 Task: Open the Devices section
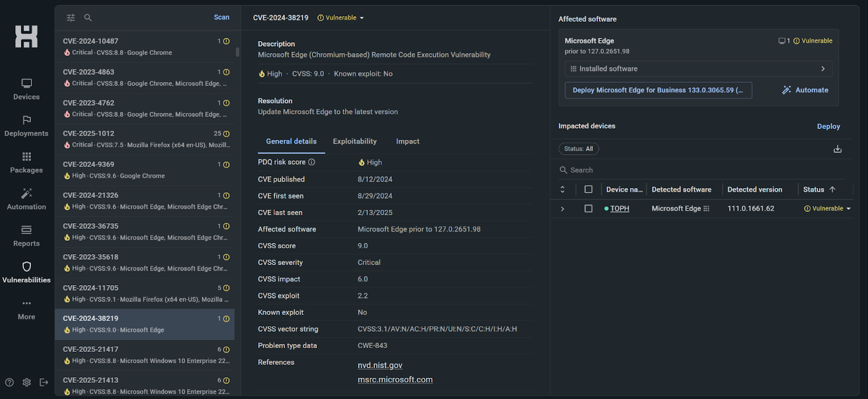(27, 90)
